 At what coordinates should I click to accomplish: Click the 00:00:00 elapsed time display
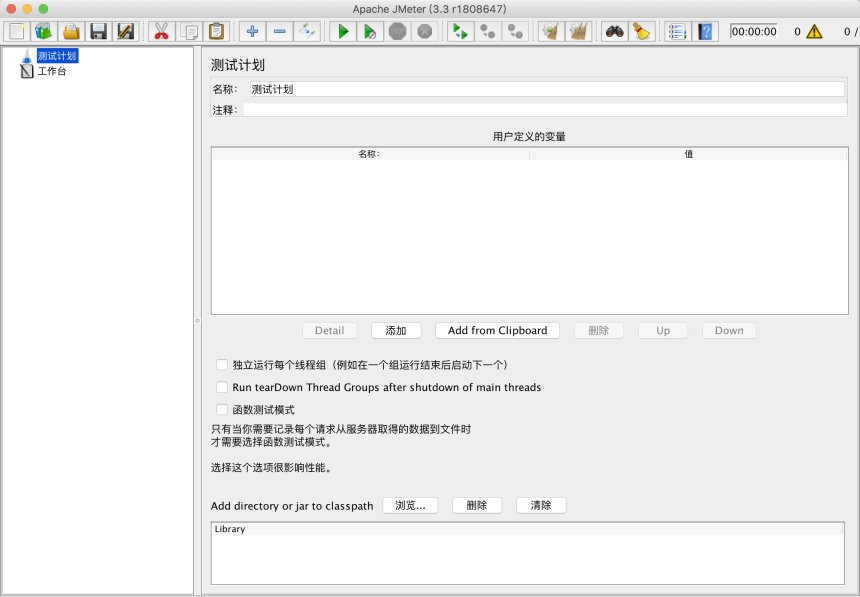tap(754, 31)
